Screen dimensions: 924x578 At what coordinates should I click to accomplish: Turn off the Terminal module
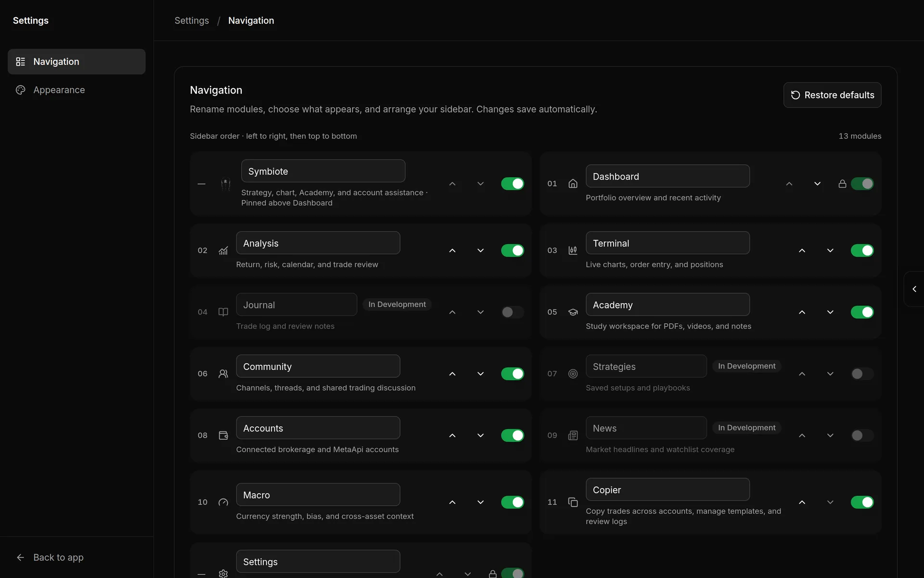(862, 250)
